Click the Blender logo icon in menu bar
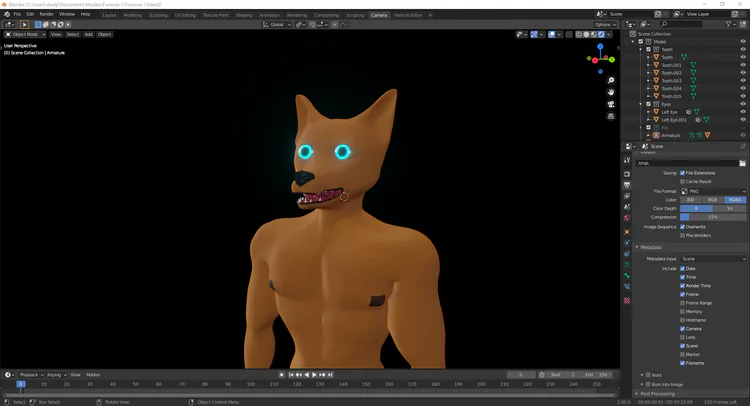This screenshot has width=750, height=406. tap(7, 14)
